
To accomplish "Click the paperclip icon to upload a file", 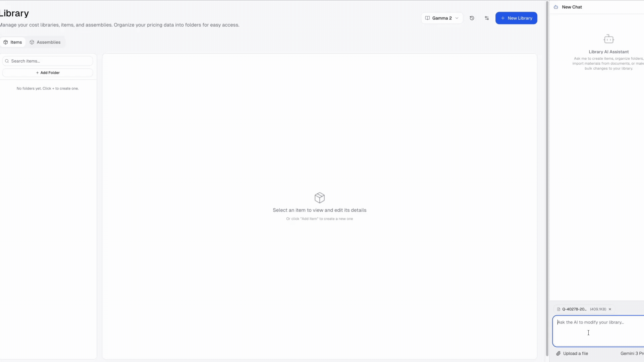I will tap(558, 353).
